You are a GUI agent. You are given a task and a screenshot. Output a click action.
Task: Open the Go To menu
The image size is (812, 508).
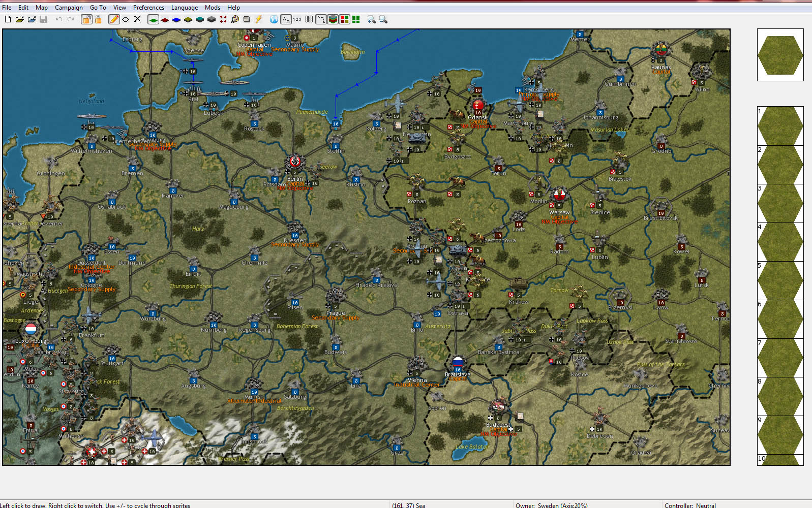98,8
